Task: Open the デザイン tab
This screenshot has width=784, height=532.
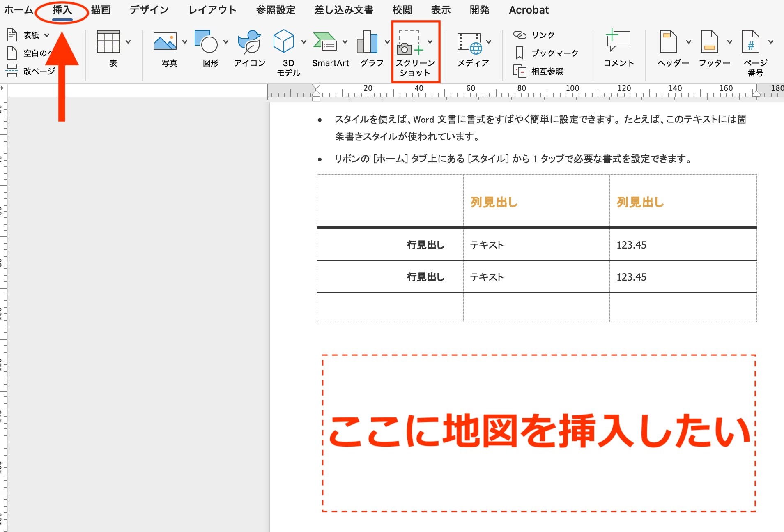Action: pos(149,10)
